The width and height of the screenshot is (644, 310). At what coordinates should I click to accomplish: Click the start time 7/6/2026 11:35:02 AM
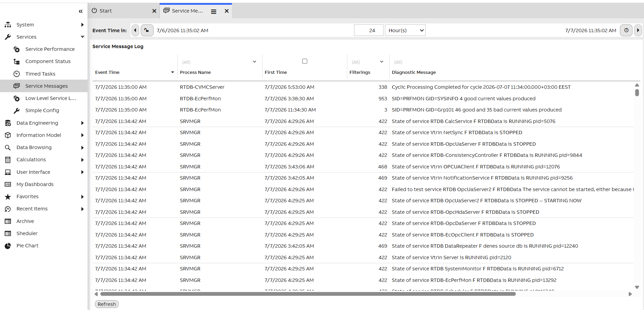point(182,30)
